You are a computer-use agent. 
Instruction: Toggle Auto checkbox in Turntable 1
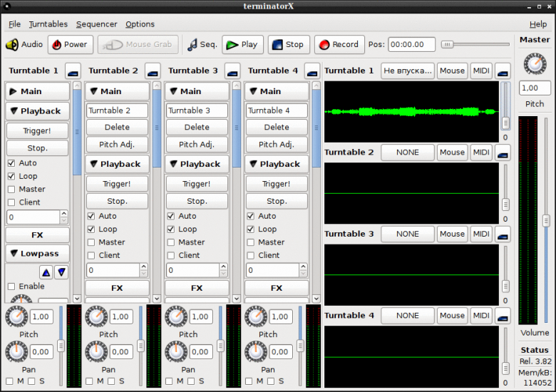[11, 163]
